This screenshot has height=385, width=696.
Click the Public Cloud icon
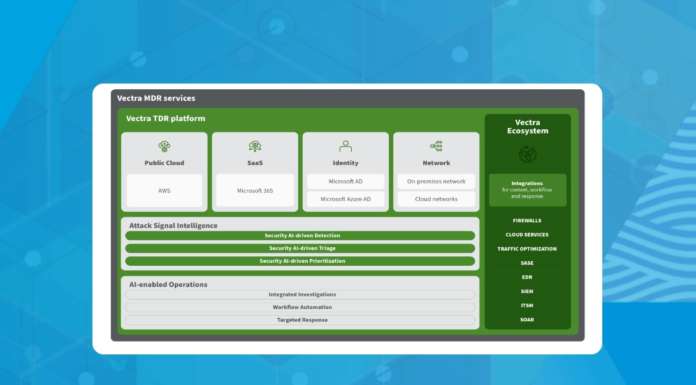164,146
